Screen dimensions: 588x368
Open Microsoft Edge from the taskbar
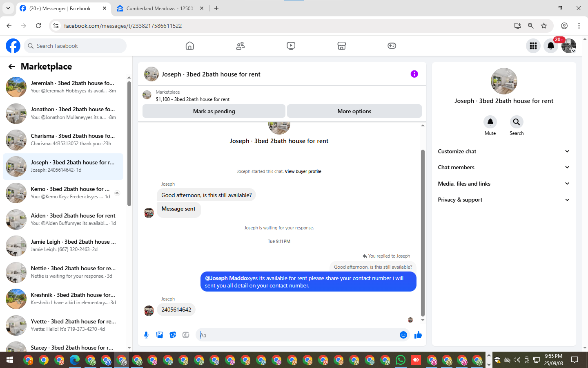[x=75, y=360]
